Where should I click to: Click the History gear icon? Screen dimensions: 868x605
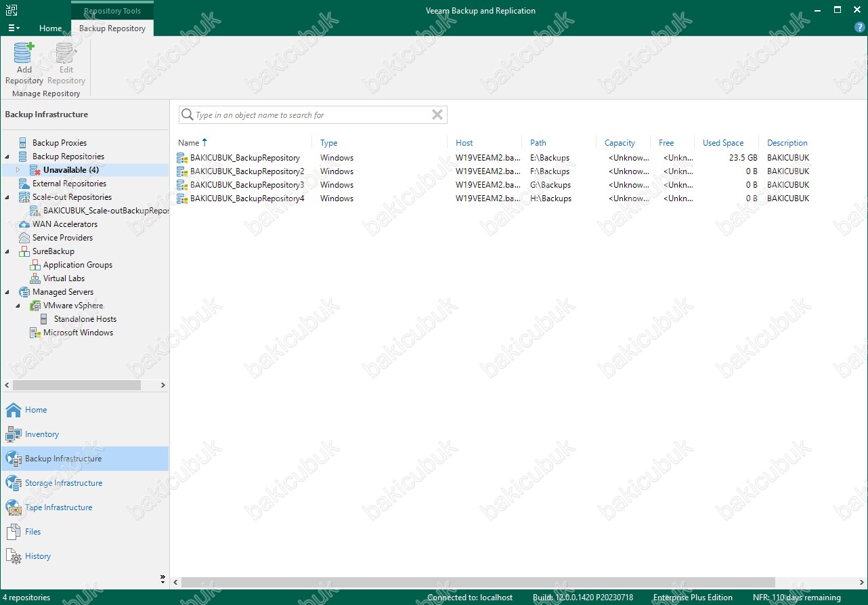[14, 556]
